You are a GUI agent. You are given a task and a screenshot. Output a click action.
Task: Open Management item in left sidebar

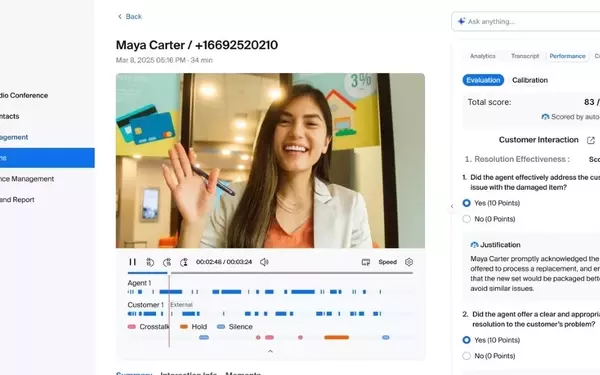pos(27,179)
